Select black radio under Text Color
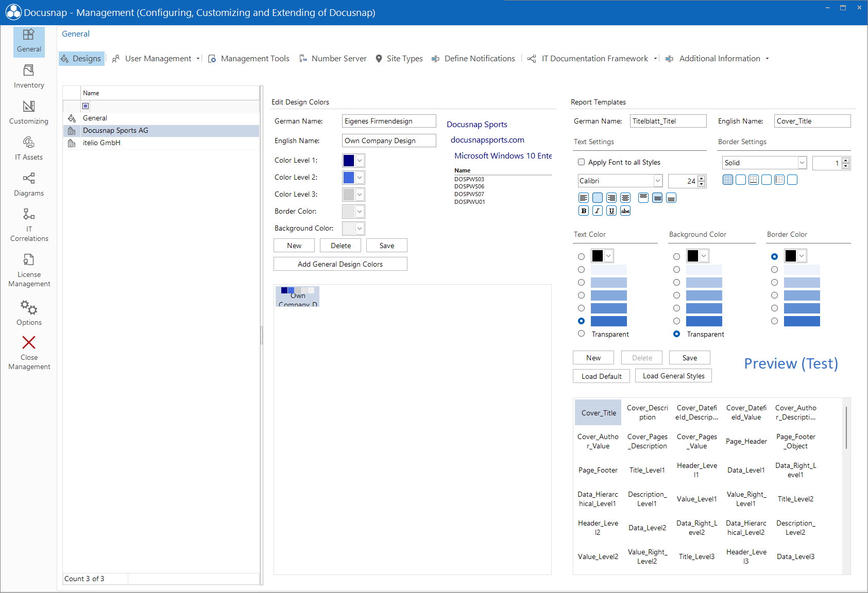This screenshot has height=593, width=868. click(582, 256)
